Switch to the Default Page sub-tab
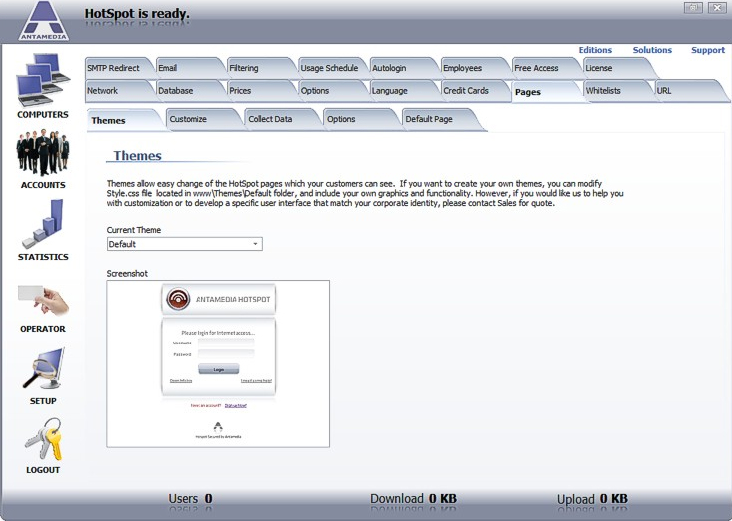Viewport: 732px width, 521px height. (x=442, y=120)
